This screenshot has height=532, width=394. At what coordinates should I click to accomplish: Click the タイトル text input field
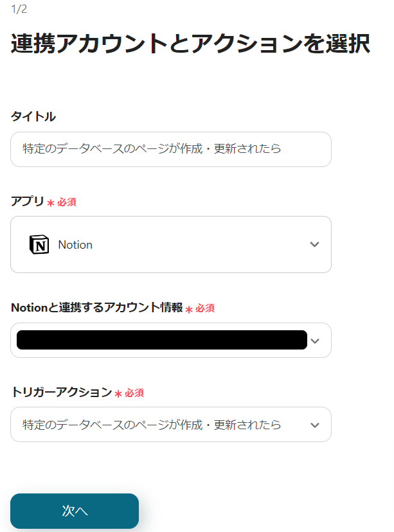click(x=171, y=149)
